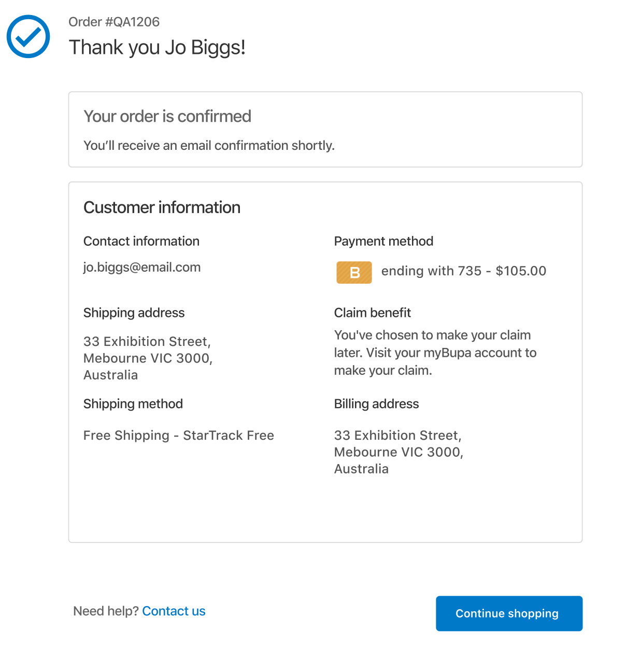Image resolution: width=626 pixels, height=672 pixels.
Task: Select the order number #QA1206 text
Action: (114, 22)
